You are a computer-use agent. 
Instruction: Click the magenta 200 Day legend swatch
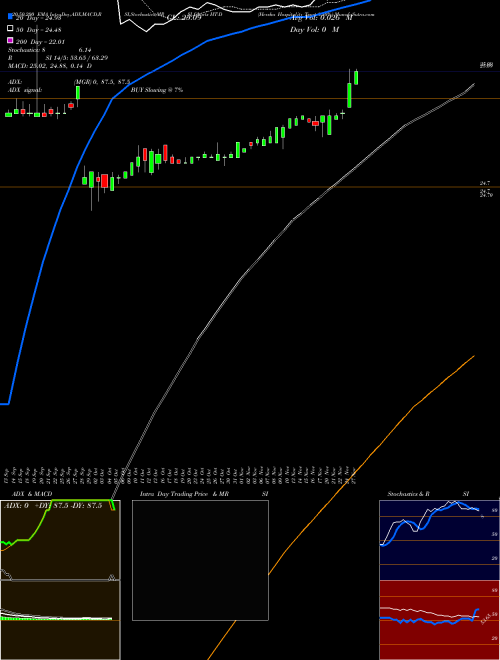point(10,40)
